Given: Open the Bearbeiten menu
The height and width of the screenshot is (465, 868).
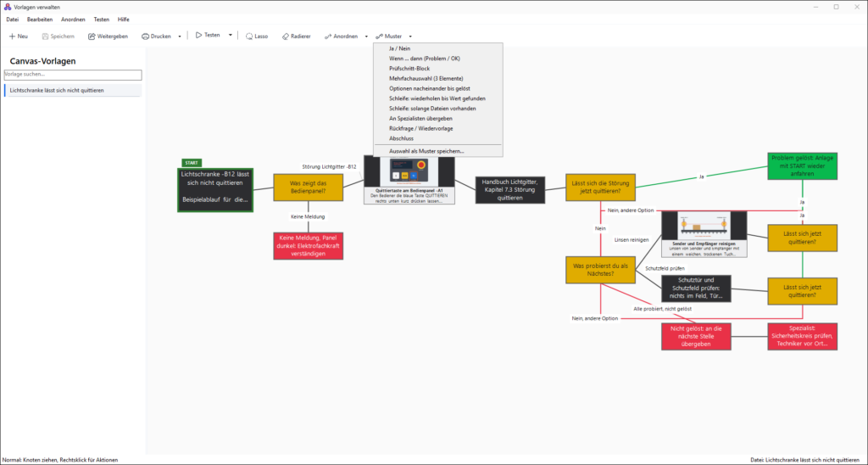Looking at the screenshot, I should [x=40, y=20].
